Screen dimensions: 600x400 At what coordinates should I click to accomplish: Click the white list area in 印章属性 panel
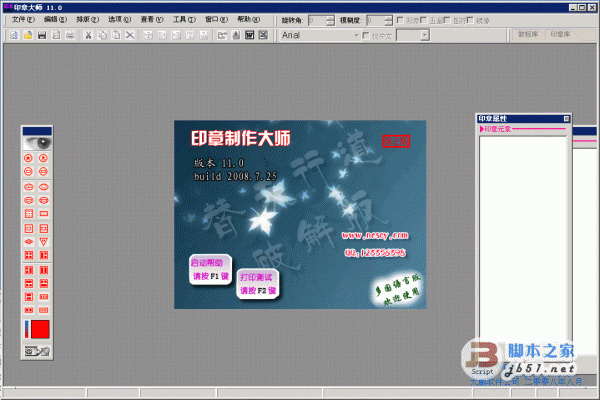(x=523, y=239)
